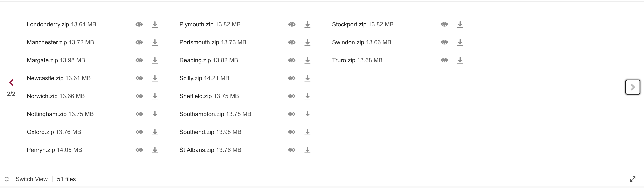
Task: Click the Margate.zip file name
Action: (x=42, y=60)
